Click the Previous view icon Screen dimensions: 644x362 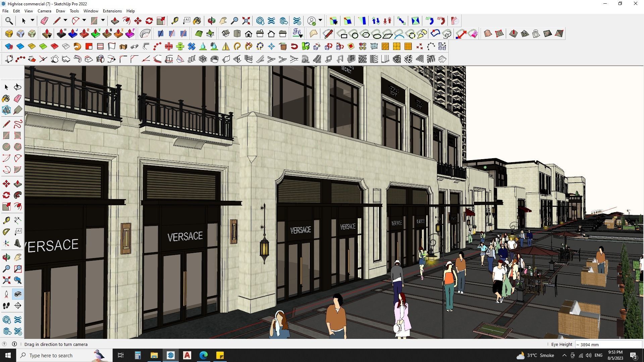point(18,280)
